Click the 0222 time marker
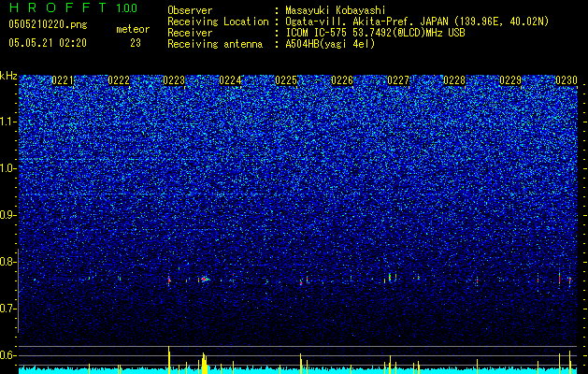This screenshot has height=374, width=588. click(119, 80)
